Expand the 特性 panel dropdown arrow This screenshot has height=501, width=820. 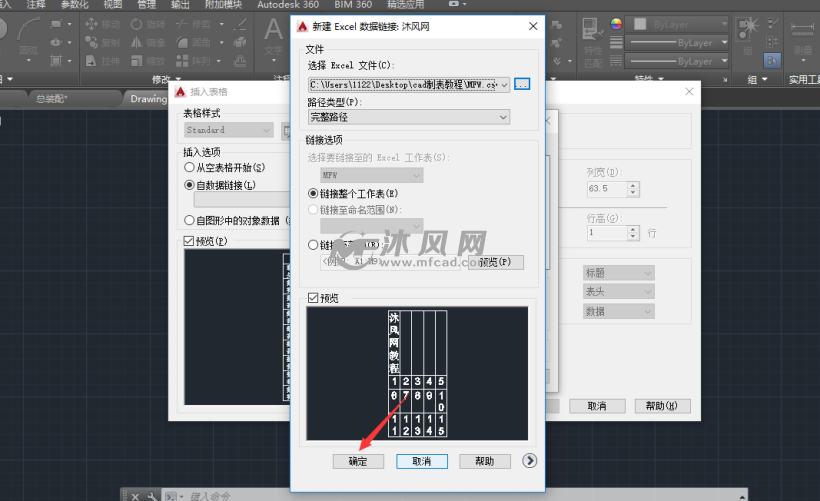click(661, 79)
